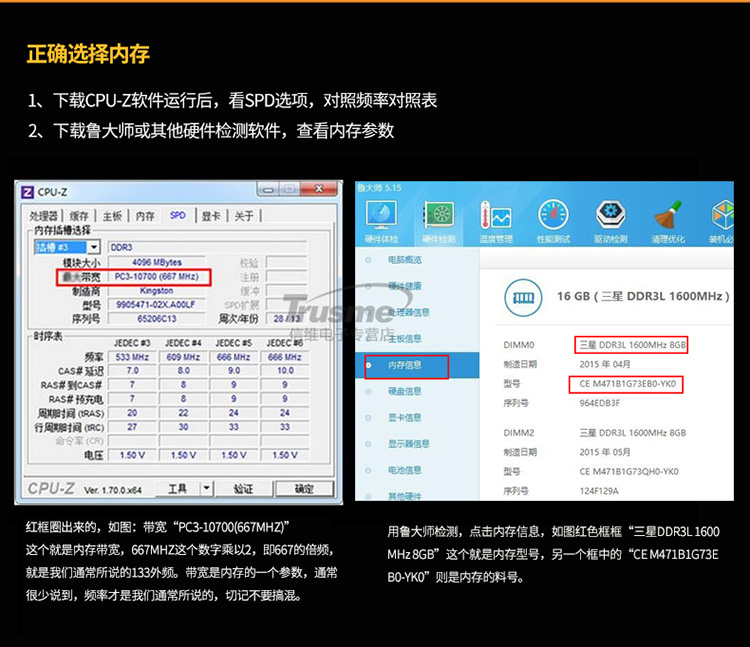
Task: Click the 硬件体检 monitor icon in 鲁大师
Action: click(381, 215)
